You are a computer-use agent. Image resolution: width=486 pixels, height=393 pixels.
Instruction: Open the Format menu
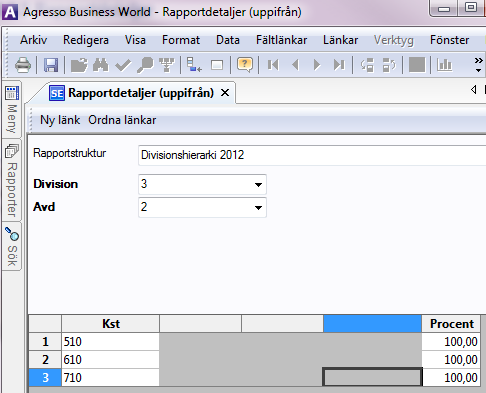[x=181, y=40]
